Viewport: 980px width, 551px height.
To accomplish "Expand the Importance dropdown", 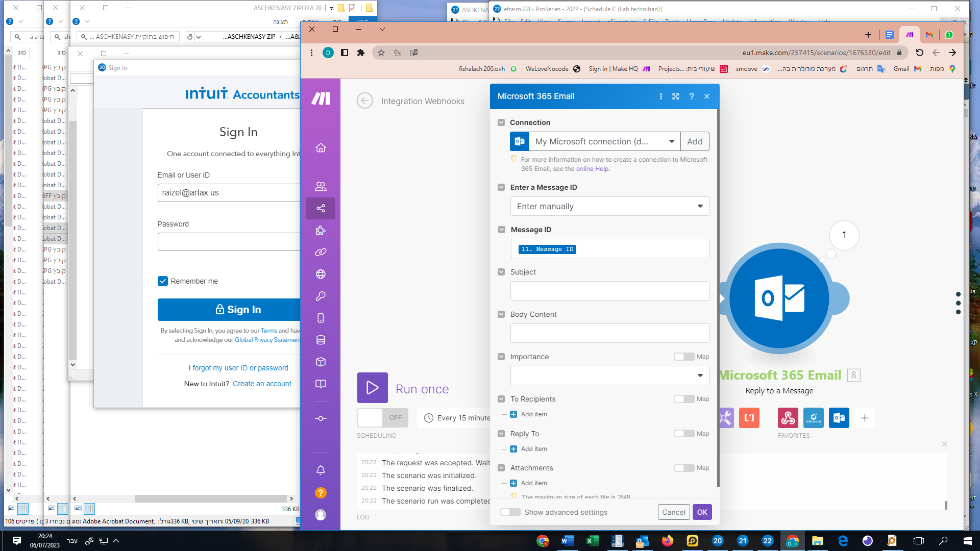I will [x=609, y=375].
